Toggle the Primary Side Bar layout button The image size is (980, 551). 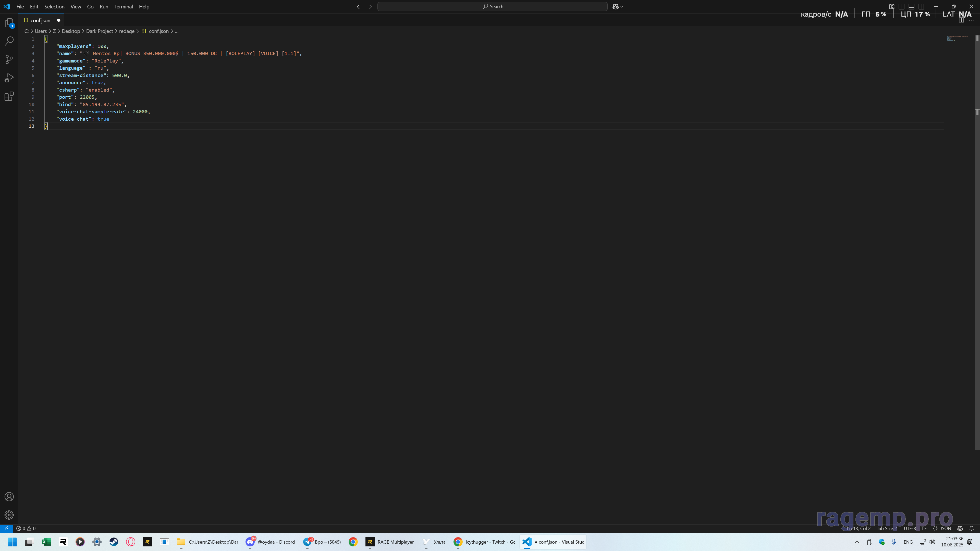pyautogui.click(x=901, y=6)
